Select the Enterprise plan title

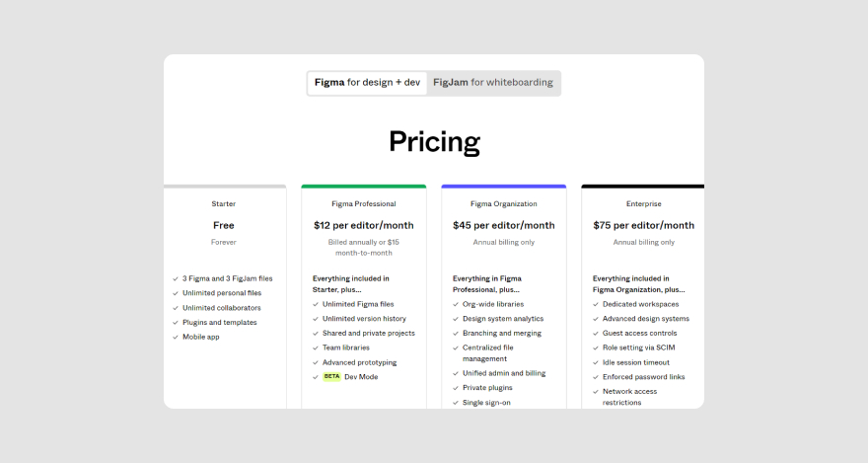point(644,203)
